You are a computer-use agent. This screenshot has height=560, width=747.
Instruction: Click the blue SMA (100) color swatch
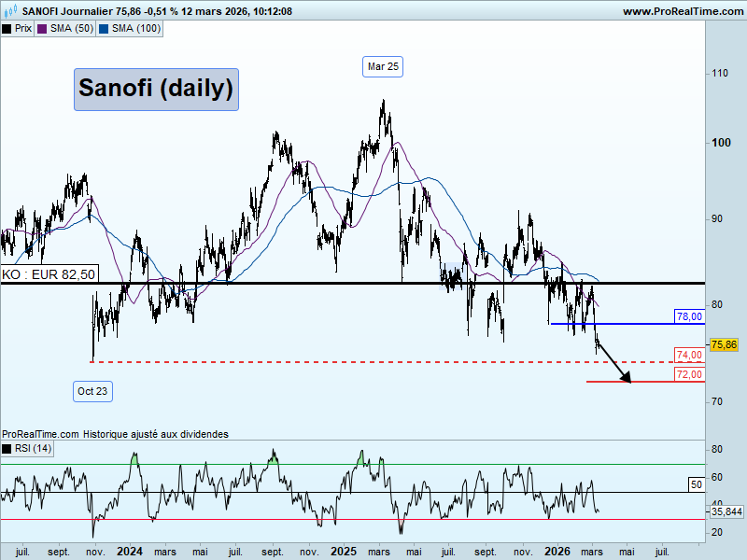click(x=104, y=29)
